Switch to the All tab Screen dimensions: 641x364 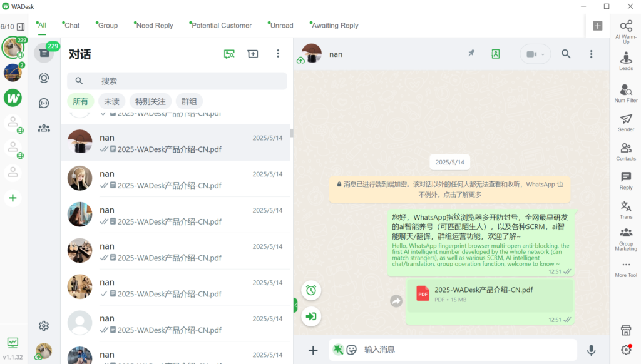pyautogui.click(x=41, y=25)
